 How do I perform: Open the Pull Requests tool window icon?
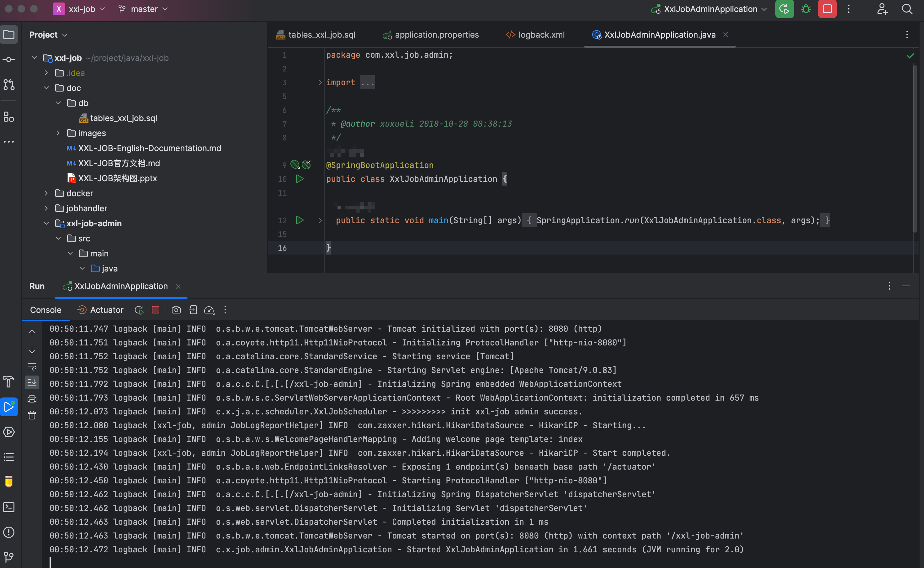(9, 85)
